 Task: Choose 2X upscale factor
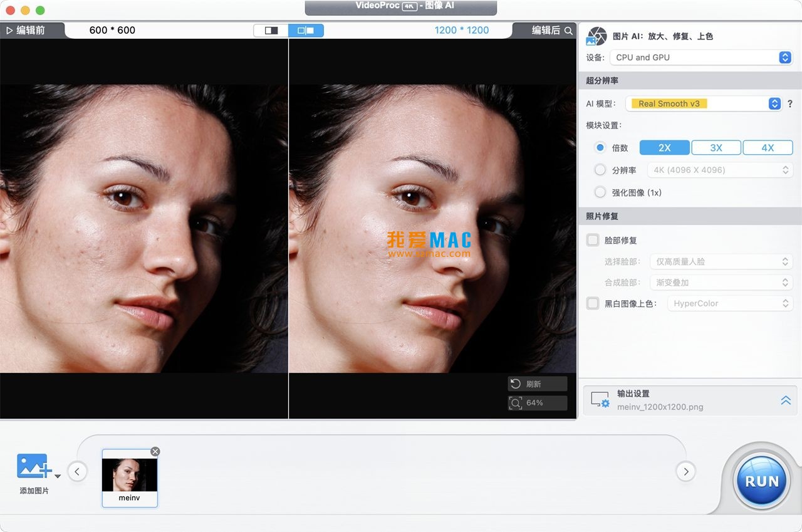click(x=665, y=148)
